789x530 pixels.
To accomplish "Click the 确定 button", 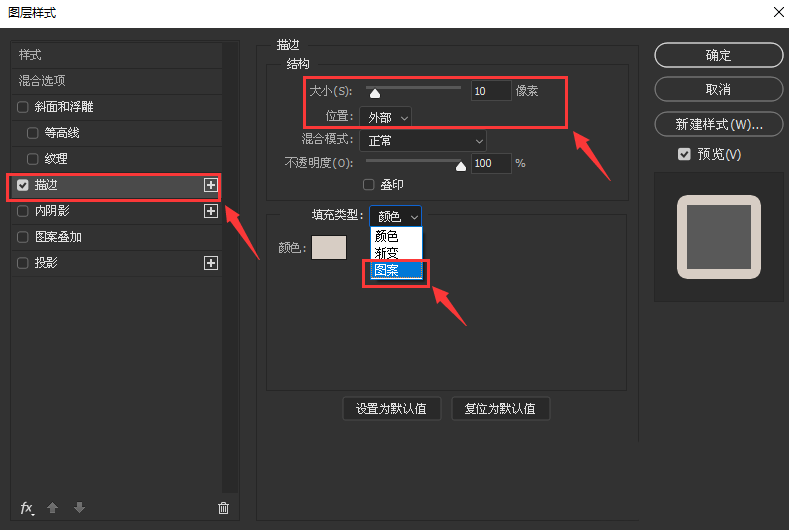I will pyautogui.click(x=719, y=55).
